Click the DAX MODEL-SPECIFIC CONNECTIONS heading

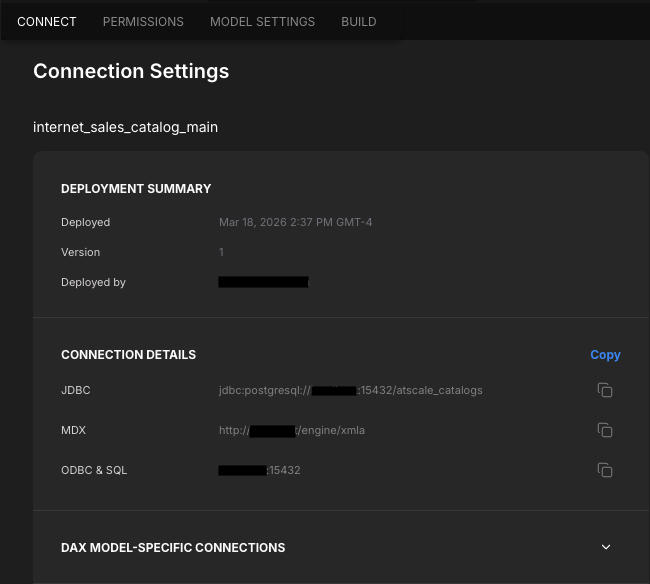pyautogui.click(x=173, y=548)
